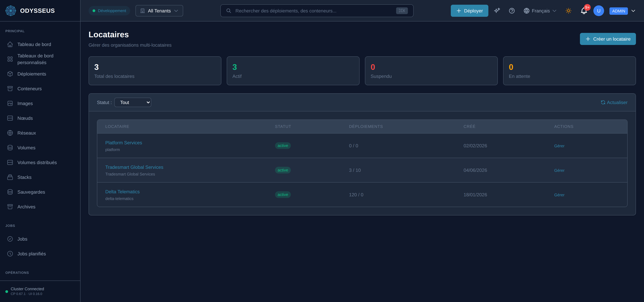Image resolution: width=644 pixels, height=302 pixels.
Task: Open the Jobs check-circle icon
Action: pyautogui.click(x=10, y=239)
